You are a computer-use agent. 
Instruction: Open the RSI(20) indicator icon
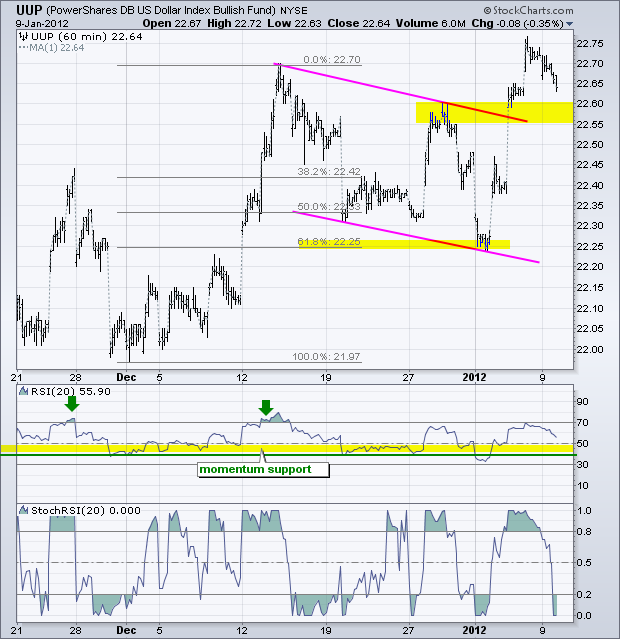[x=24, y=391]
